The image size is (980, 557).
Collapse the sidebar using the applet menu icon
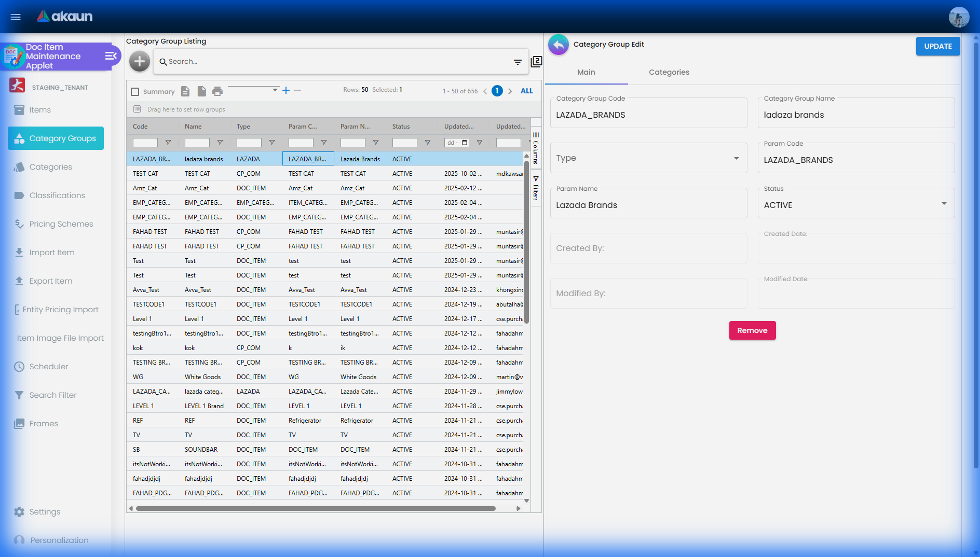tap(111, 56)
